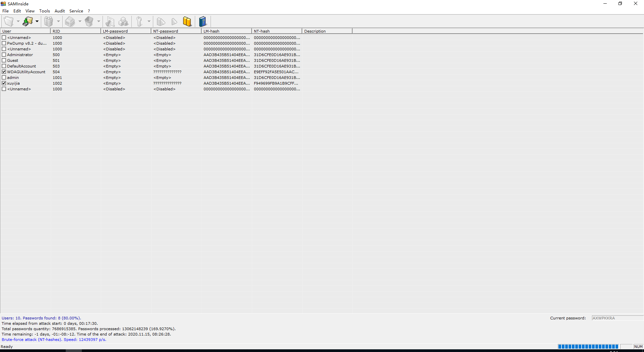Select the xuyijia user name

[x=13, y=83]
